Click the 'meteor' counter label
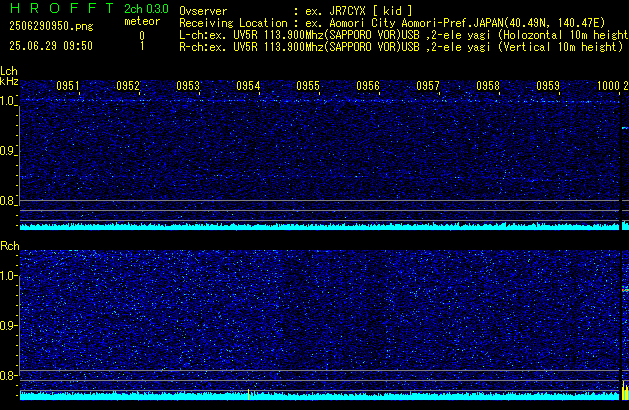 pos(142,21)
